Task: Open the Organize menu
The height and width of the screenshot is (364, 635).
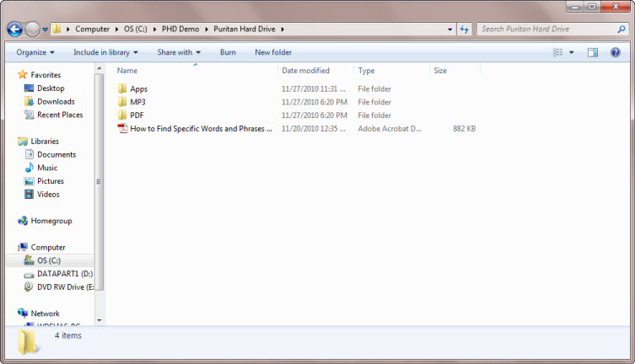Action: (x=35, y=52)
